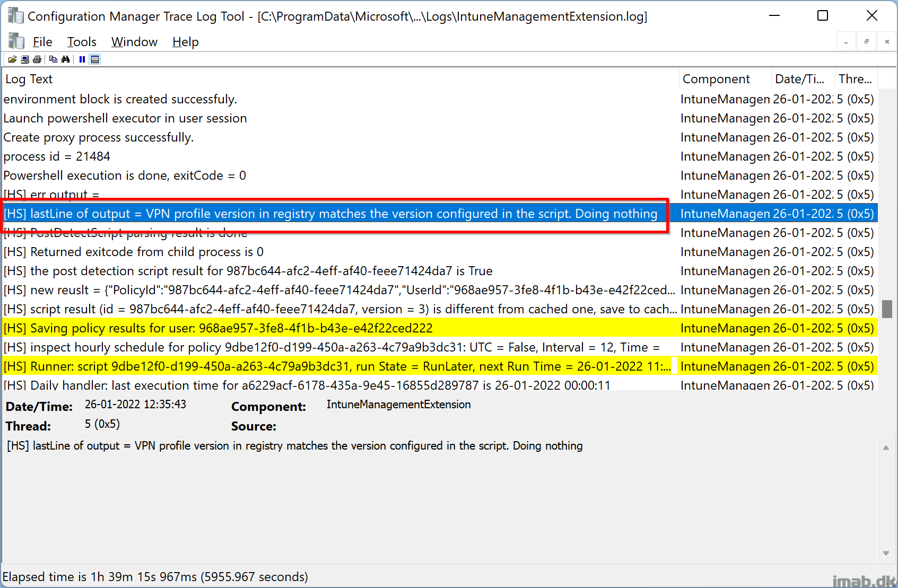Screen dimensions: 898x588
Task: Click the message text in the details pane
Action: coord(295,446)
